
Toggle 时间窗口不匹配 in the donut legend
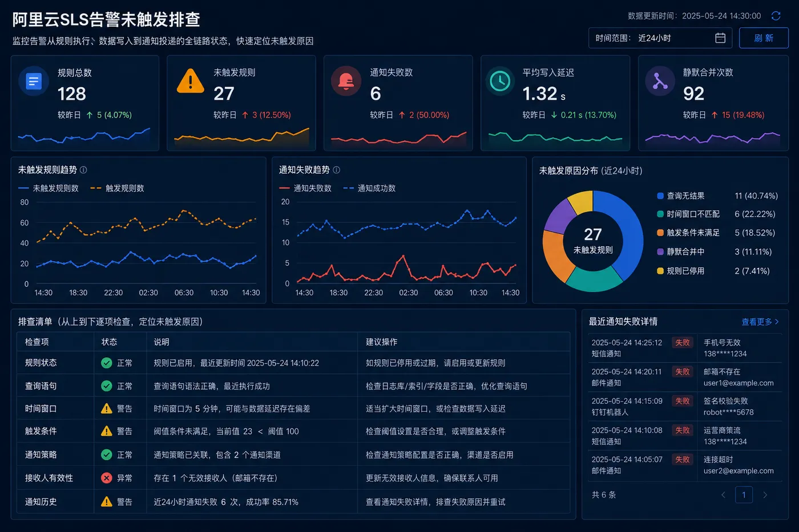pyautogui.click(x=688, y=214)
